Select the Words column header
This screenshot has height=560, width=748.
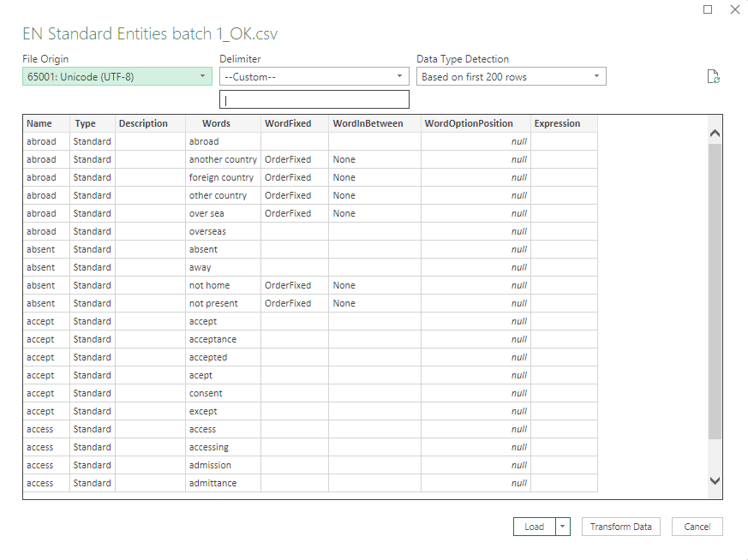tap(216, 123)
